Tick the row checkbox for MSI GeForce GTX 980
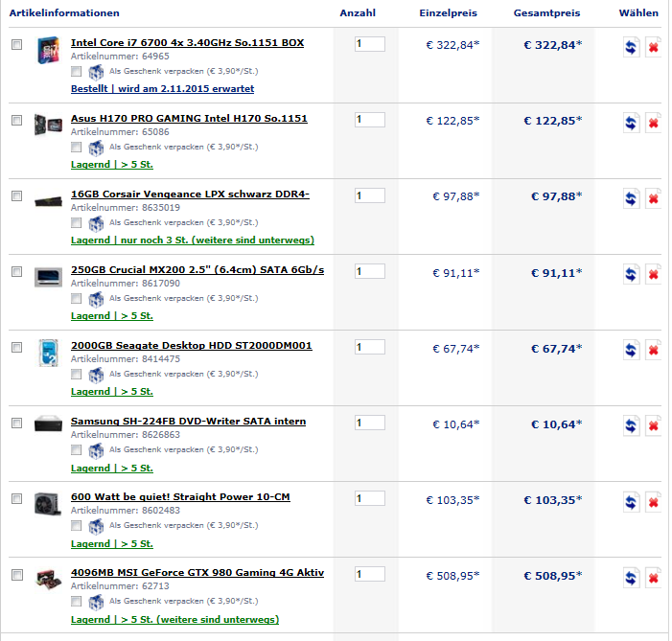 [x=16, y=575]
